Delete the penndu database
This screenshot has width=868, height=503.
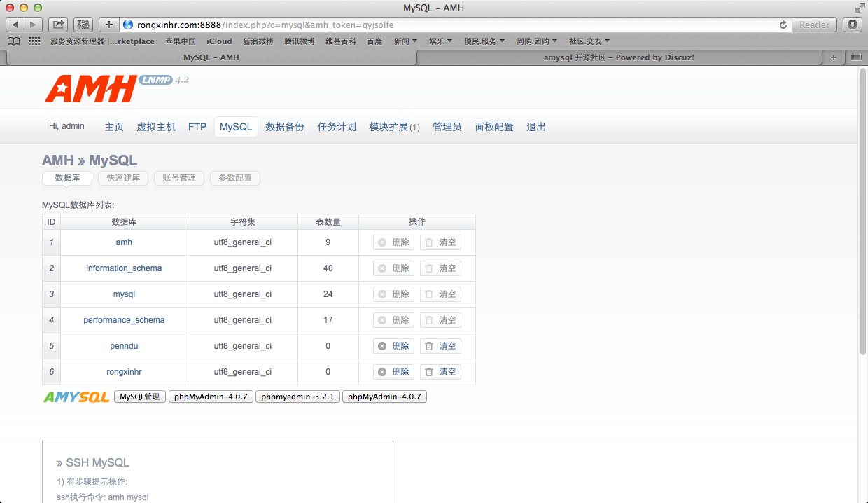point(393,346)
